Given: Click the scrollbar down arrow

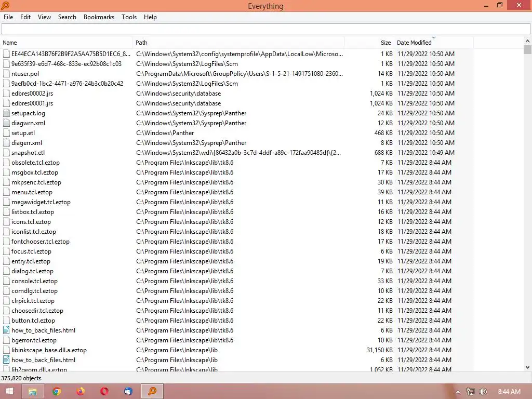Looking at the screenshot, I should (527, 367).
